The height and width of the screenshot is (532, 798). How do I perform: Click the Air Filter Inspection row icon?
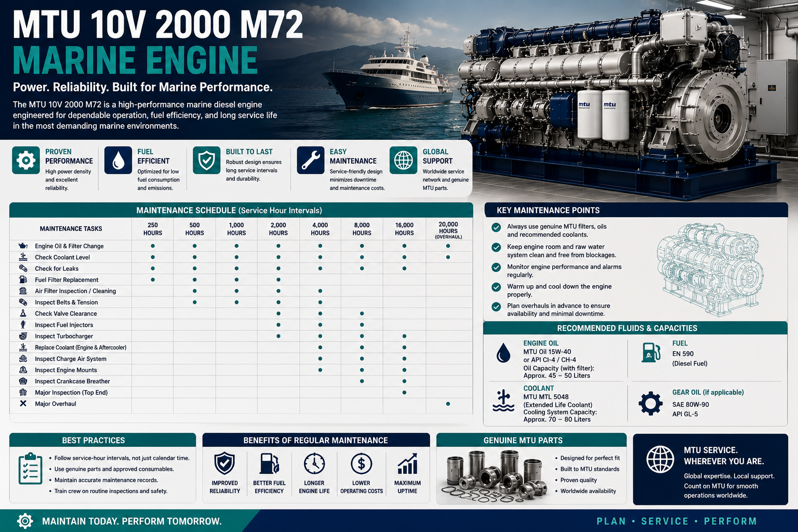pos(23,291)
